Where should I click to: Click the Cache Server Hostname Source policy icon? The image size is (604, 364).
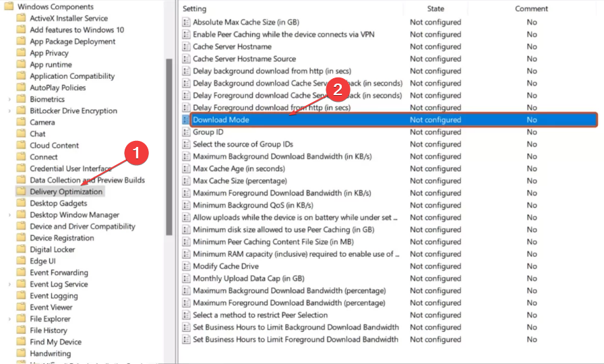click(186, 59)
